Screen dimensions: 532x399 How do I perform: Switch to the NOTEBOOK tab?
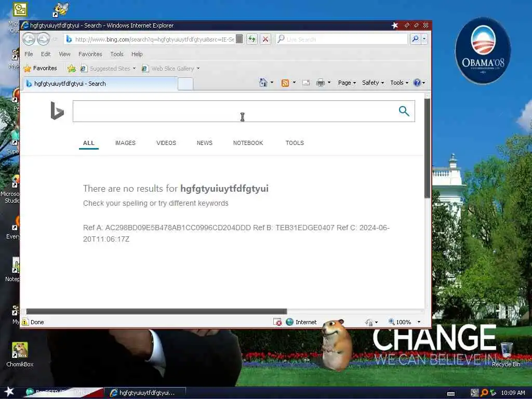coord(248,143)
